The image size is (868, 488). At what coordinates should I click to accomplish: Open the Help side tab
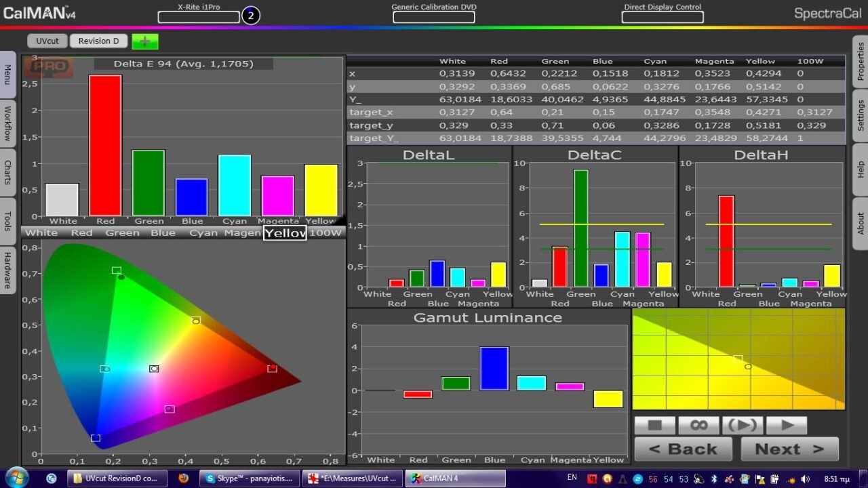pos(861,169)
